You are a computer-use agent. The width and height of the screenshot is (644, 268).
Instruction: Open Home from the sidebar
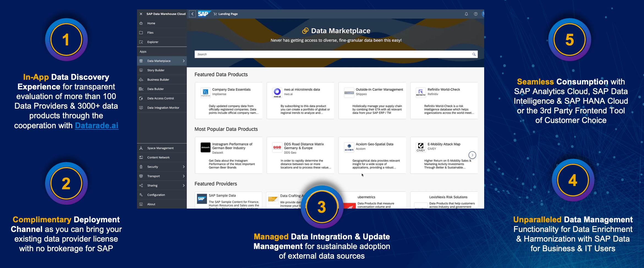coord(162,23)
